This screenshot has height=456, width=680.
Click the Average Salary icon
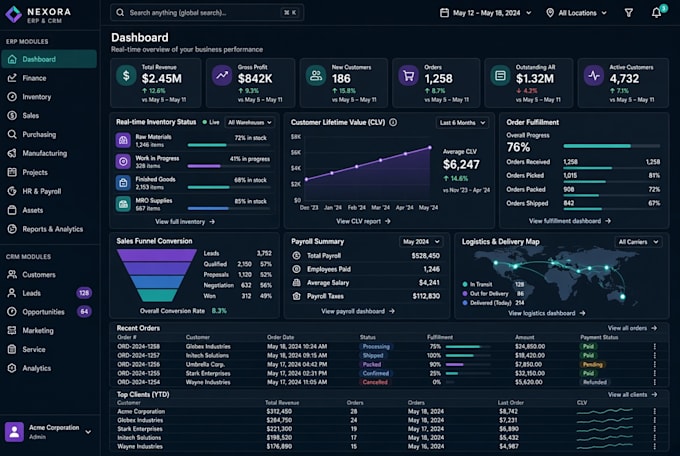[297, 282]
